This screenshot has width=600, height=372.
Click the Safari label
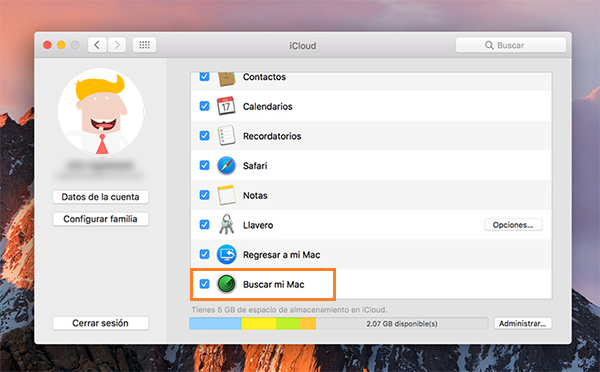[x=255, y=166]
